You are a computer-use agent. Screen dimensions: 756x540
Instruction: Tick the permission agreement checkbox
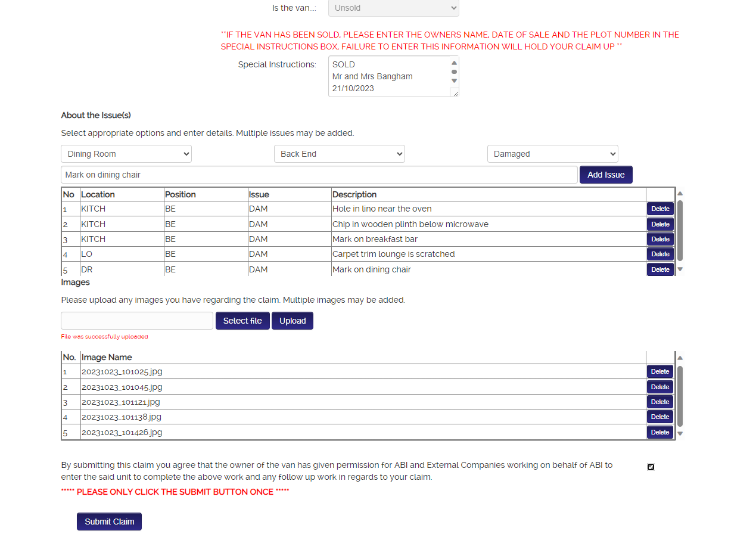click(x=651, y=467)
